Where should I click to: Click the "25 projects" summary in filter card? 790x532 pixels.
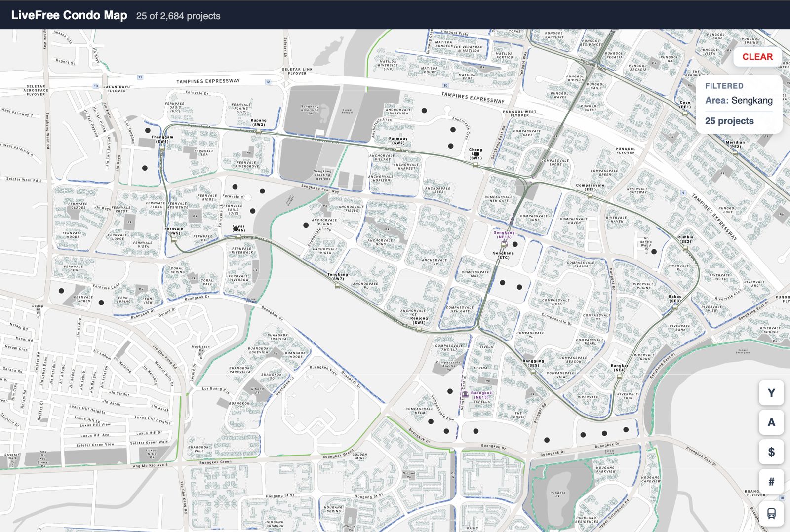pos(729,121)
